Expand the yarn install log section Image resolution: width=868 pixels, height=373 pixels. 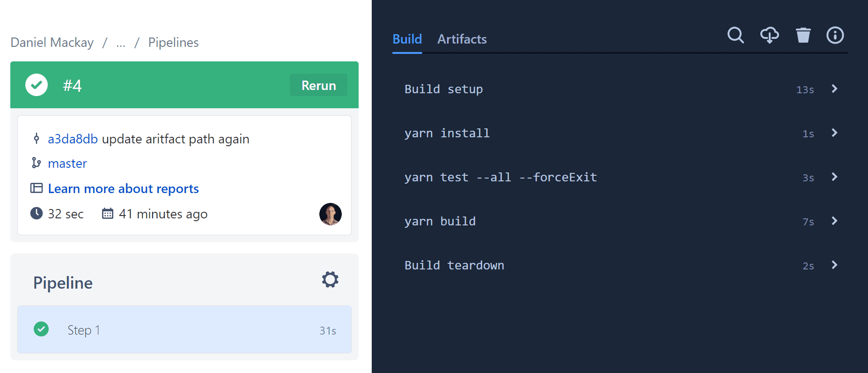click(x=834, y=133)
